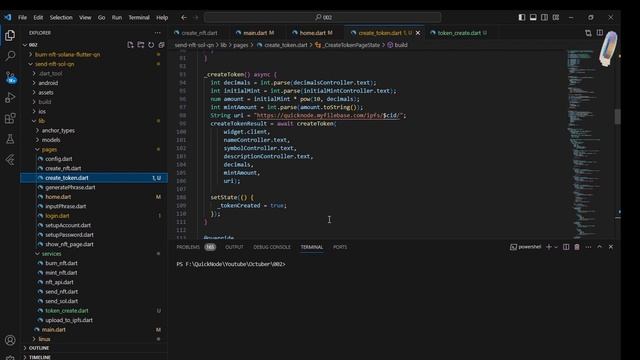
Task: Show the Debug Console panel tab
Action: click(272, 247)
